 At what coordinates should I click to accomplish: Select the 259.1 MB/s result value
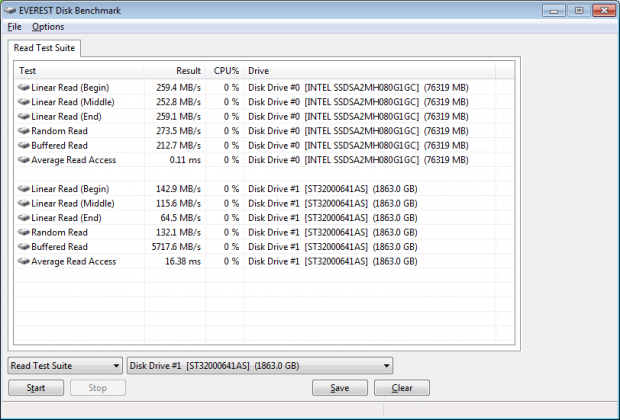click(x=178, y=116)
